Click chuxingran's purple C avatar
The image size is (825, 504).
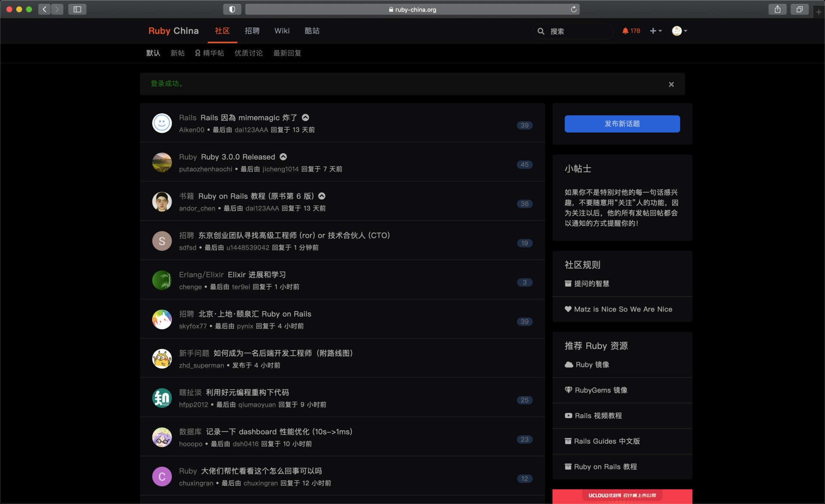coord(162,477)
